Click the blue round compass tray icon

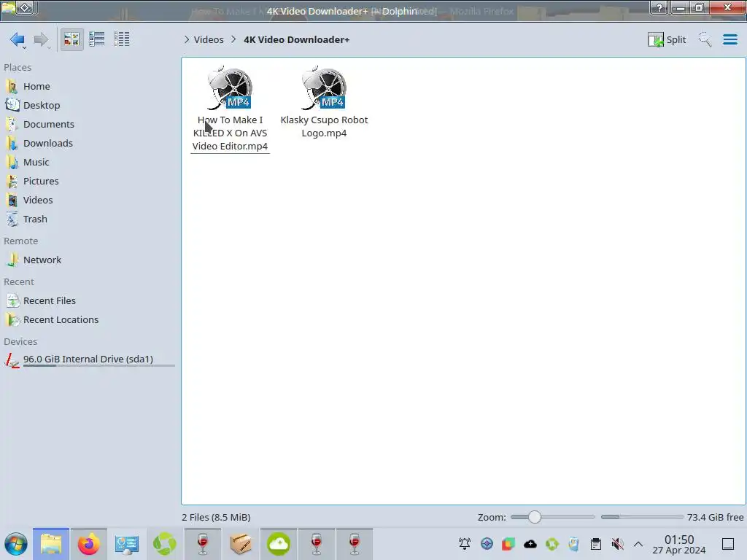(x=487, y=544)
